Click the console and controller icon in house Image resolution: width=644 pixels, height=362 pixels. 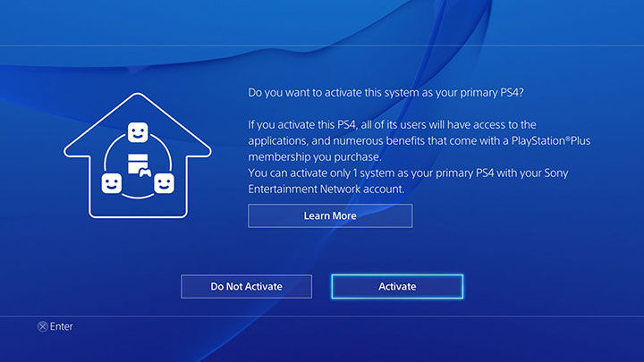pyautogui.click(x=140, y=165)
